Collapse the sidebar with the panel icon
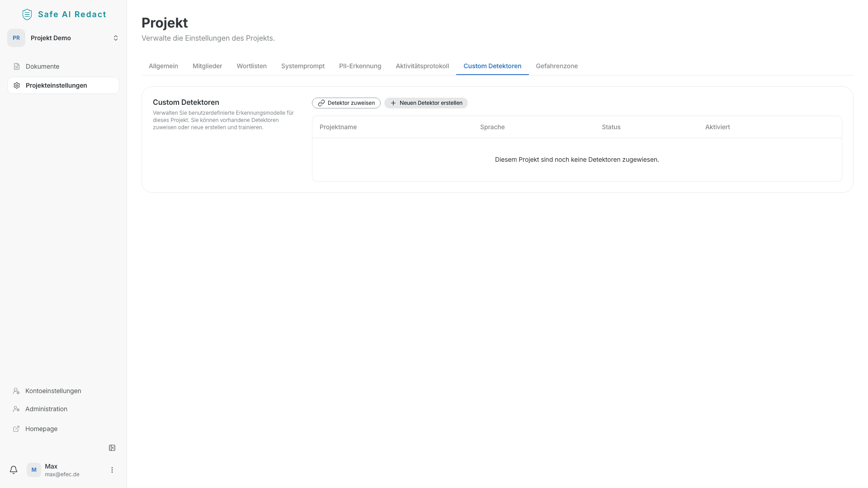This screenshot has height=488, width=868. 112,448
